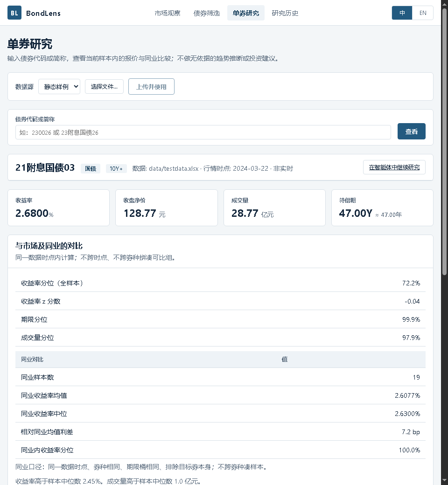The height and width of the screenshot is (485, 448).
Task: Click the 查看 button
Action: (x=412, y=132)
